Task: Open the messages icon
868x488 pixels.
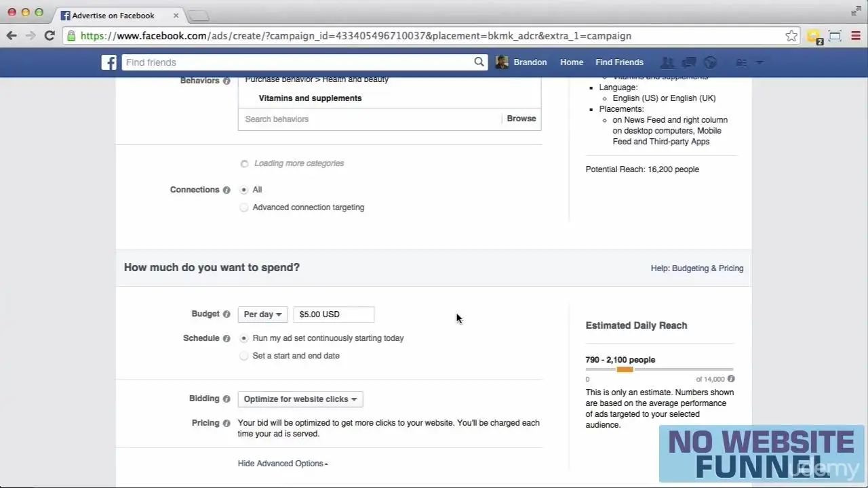Action: (x=689, y=62)
